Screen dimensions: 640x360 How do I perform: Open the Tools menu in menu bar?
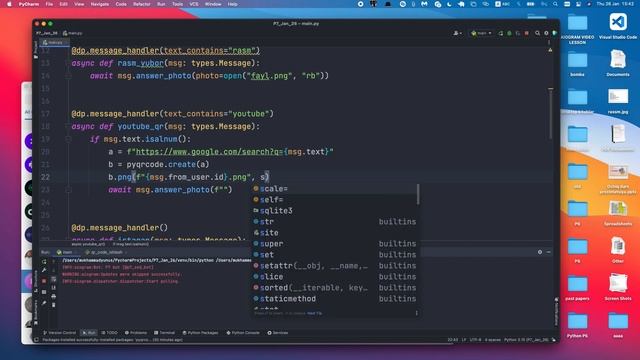pos(178,4)
